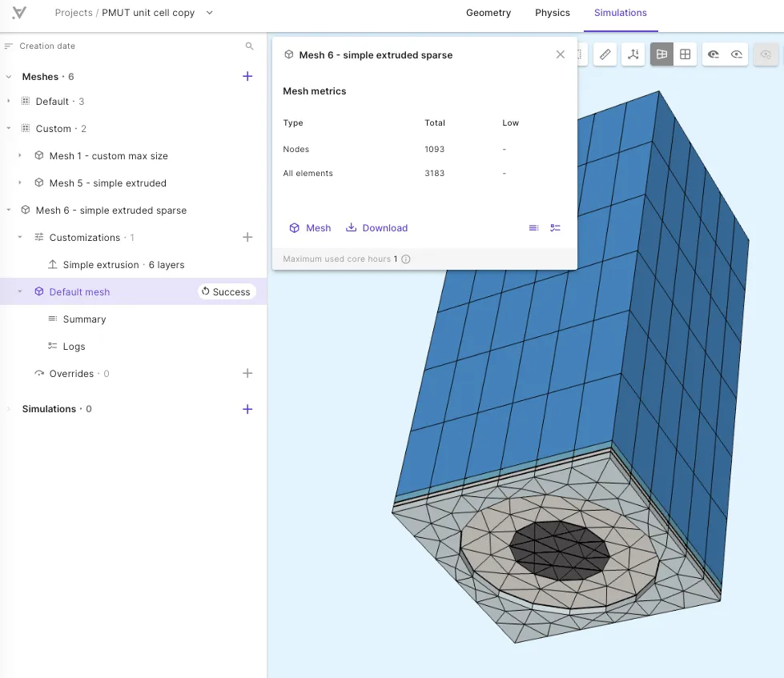Click the Customizations sliders icon
784x678 pixels.
click(x=39, y=237)
